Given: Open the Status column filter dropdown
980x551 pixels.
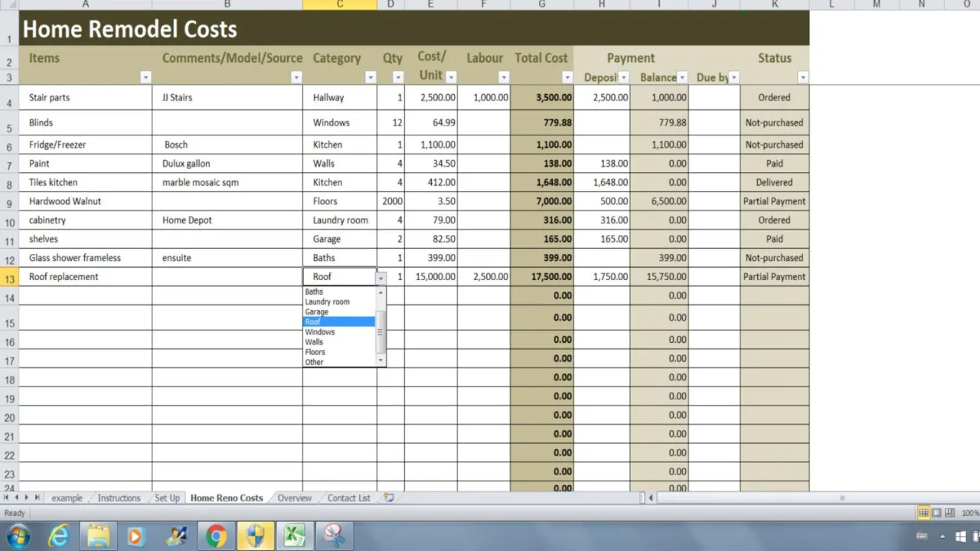Looking at the screenshot, I should coord(802,77).
